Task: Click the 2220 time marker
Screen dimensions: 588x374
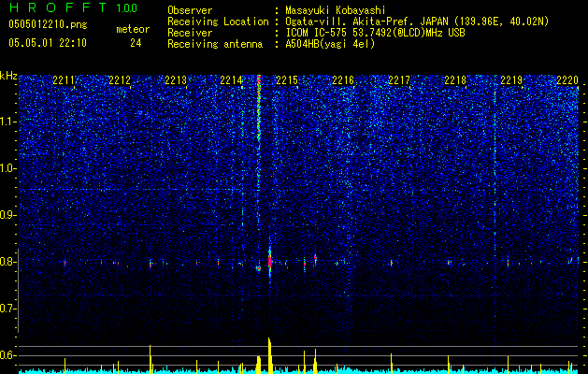Action: click(x=567, y=79)
